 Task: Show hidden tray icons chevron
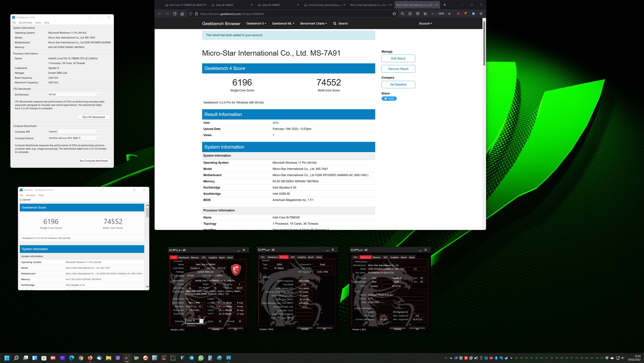pyautogui.click(x=446, y=358)
